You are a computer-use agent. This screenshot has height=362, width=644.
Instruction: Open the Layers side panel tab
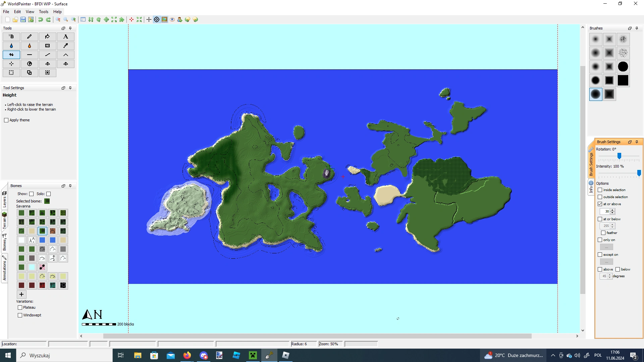coord(5,200)
